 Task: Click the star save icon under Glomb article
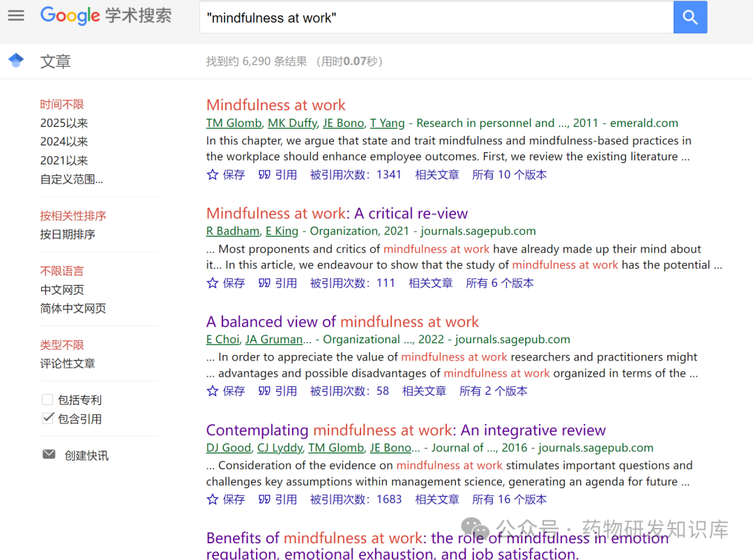[x=213, y=175]
